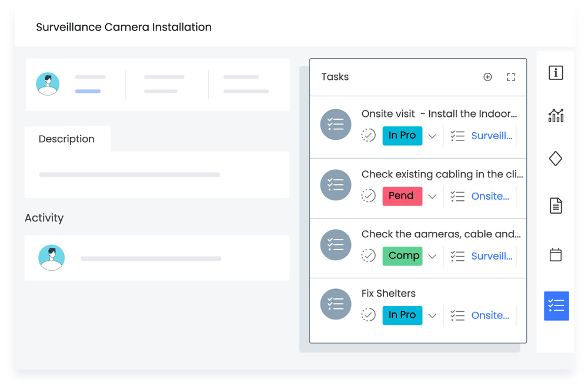
Task: Expand Tasks panel to full screen
Action: [x=511, y=77]
